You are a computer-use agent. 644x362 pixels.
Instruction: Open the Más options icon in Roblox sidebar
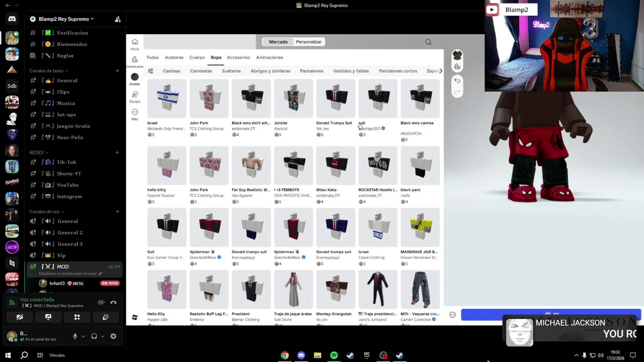click(135, 112)
